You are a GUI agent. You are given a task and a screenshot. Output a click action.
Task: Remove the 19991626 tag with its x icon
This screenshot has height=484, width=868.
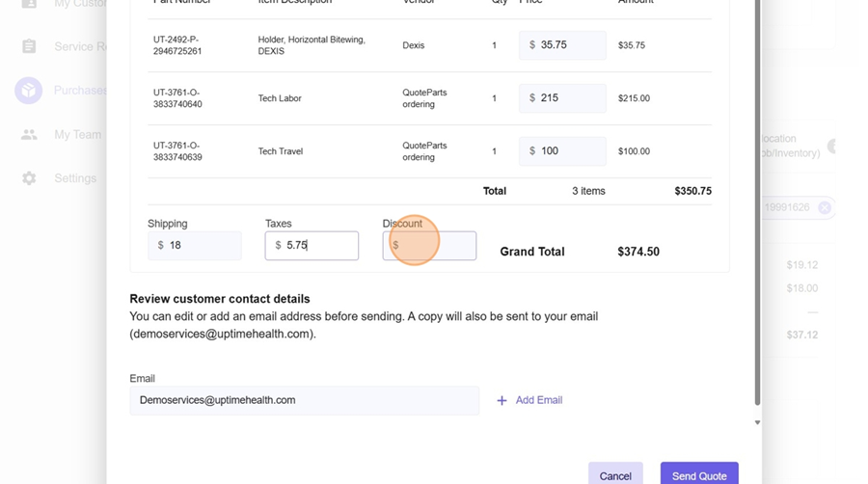(x=825, y=207)
